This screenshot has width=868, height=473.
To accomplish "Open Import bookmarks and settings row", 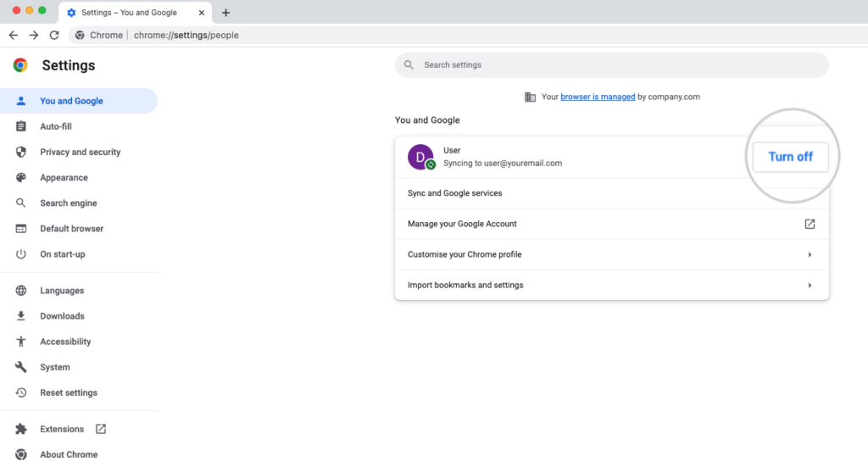I will tap(612, 285).
